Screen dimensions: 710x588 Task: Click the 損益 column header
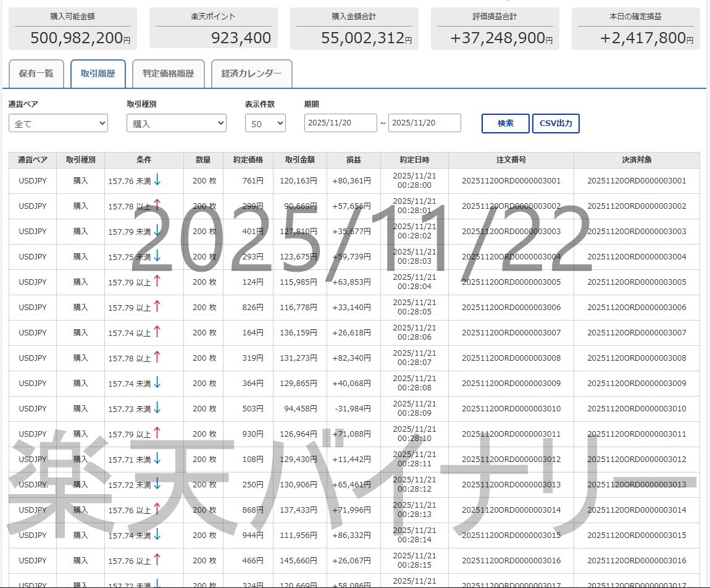click(x=354, y=160)
